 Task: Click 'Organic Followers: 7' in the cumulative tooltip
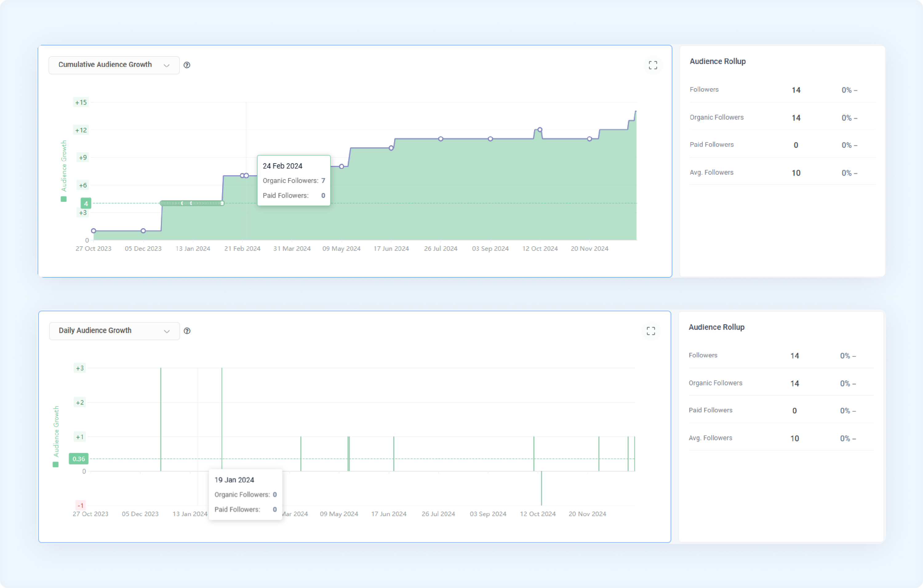point(294,181)
